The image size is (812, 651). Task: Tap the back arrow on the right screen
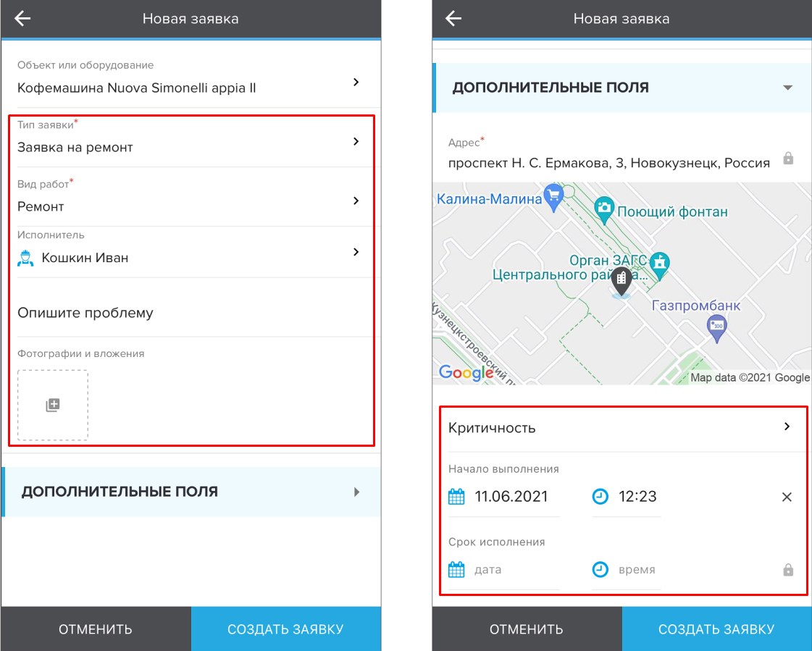(453, 19)
